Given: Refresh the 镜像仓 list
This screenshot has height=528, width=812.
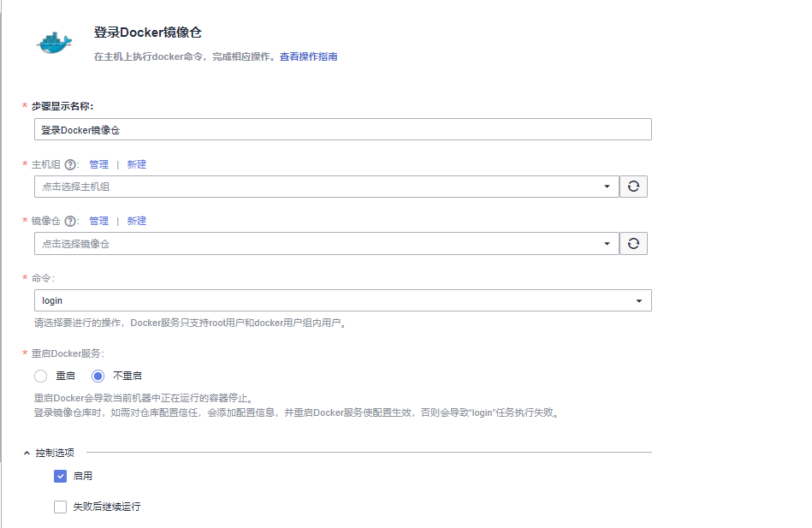Looking at the screenshot, I should pyautogui.click(x=633, y=244).
